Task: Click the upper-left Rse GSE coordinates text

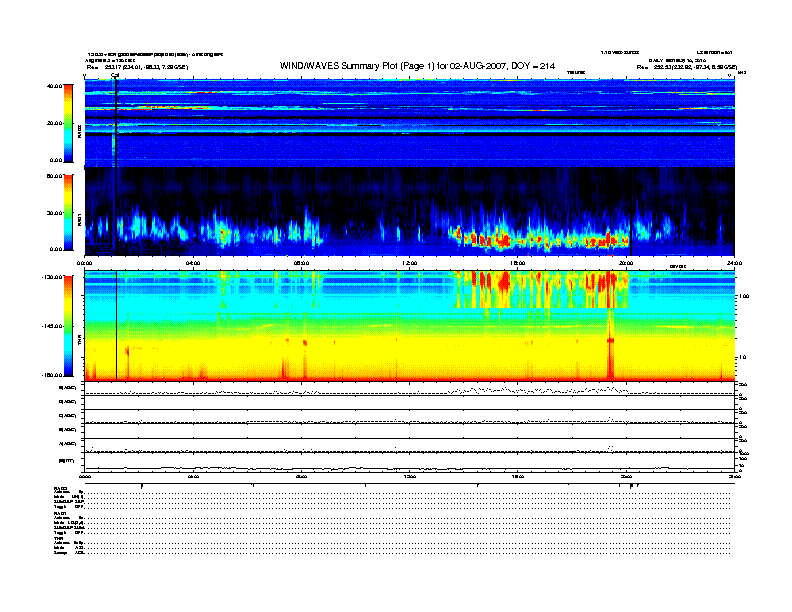Action: (x=137, y=67)
